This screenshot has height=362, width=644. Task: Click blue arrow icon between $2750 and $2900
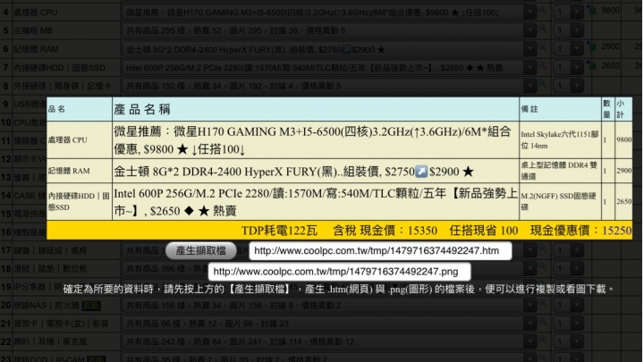421,171
